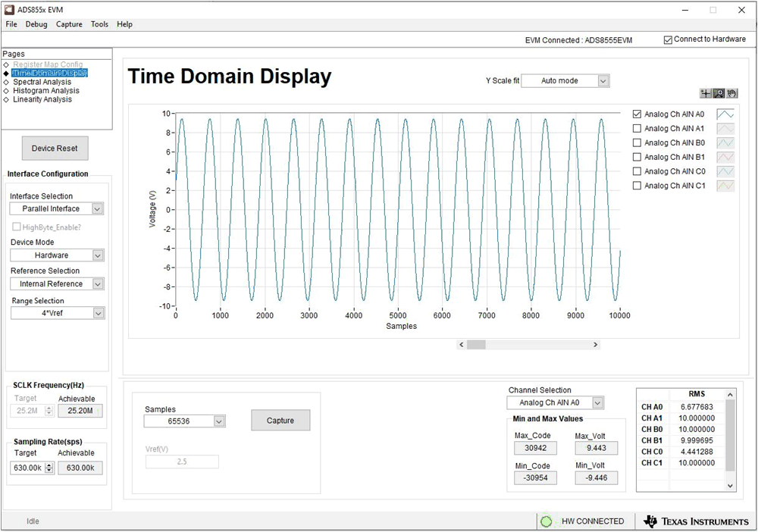Click the Device Reset button
This screenshot has width=758, height=532.
[x=55, y=149]
